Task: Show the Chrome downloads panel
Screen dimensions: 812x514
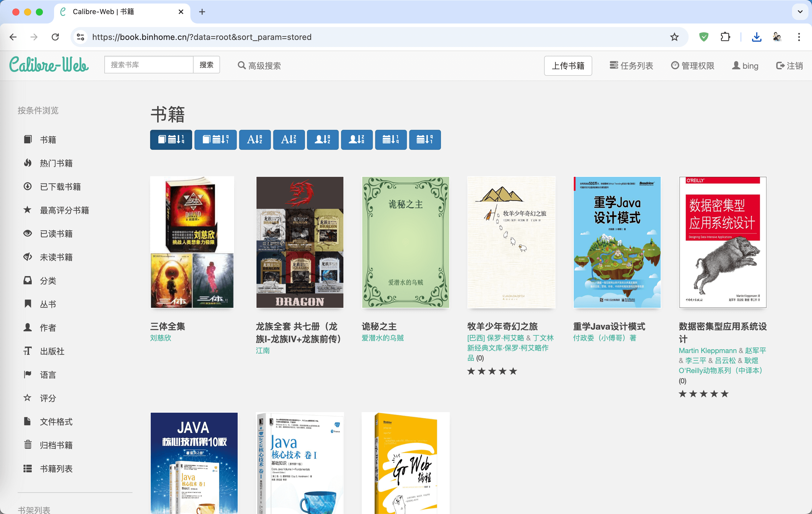Action: click(x=757, y=37)
